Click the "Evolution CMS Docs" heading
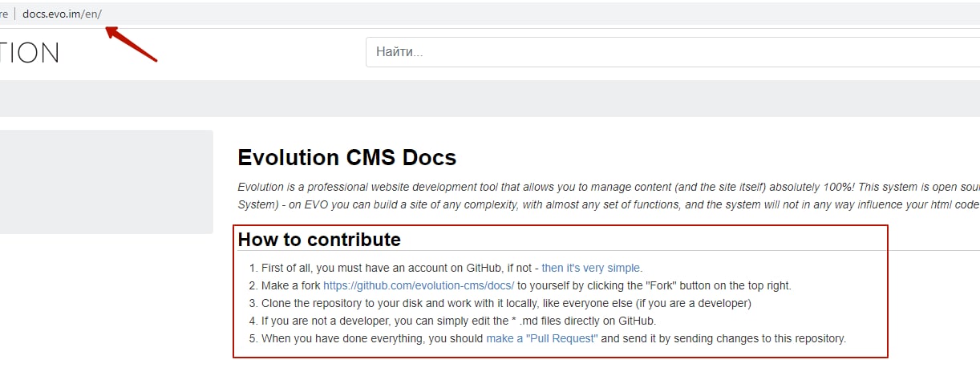Viewport: 980px width, 388px height. tap(347, 157)
